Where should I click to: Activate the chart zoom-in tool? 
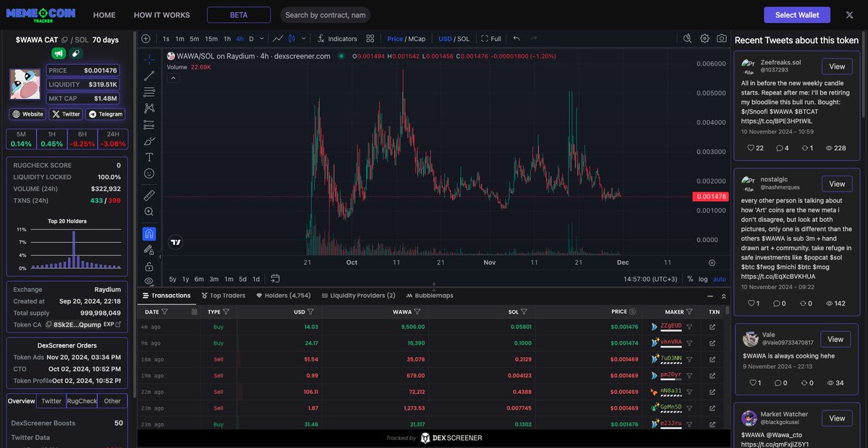[x=149, y=212]
